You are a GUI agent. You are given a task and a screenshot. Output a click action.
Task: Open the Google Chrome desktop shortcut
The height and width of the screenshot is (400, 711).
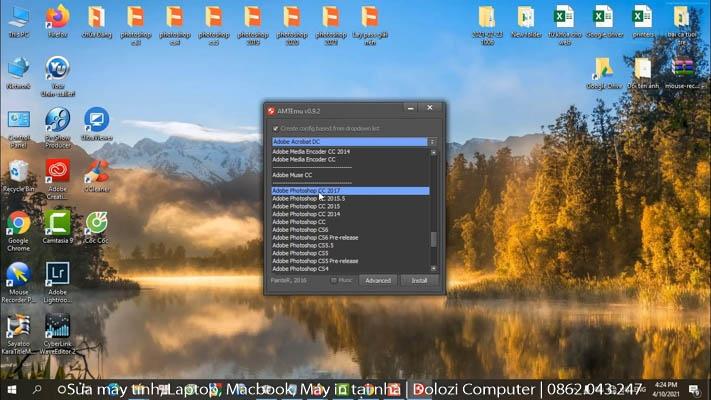tap(18, 224)
